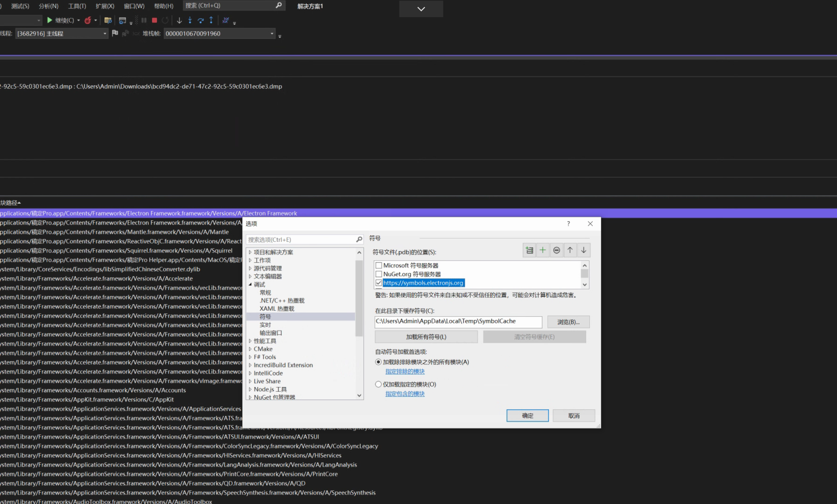The height and width of the screenshot is (504, 837).
Task: Enable the Microsoft symbol server checkbox
Action: [379, 265]
